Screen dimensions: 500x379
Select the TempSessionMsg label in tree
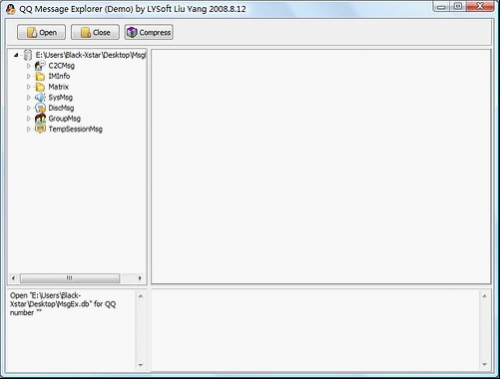click(76, 129)
